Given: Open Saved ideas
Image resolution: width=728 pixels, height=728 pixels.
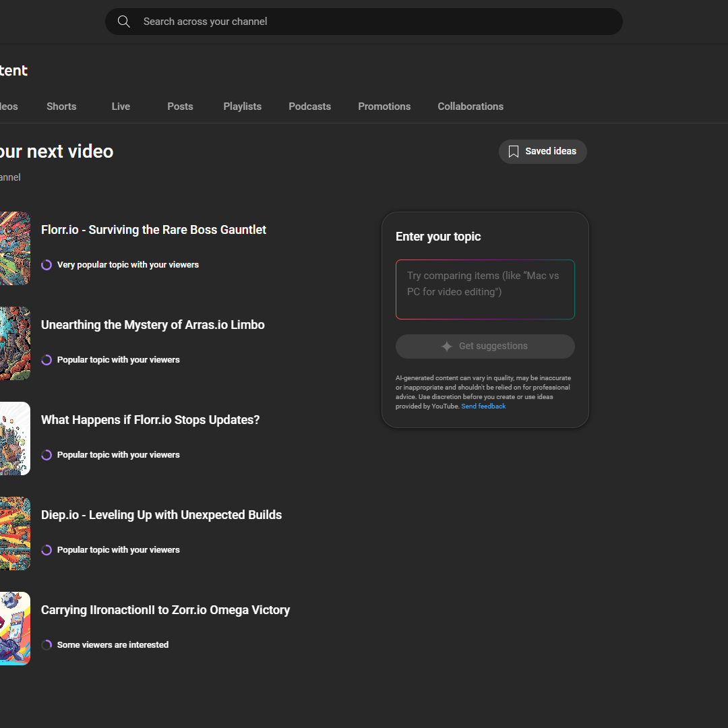Looking at the screenshot, I should (x=543, y=152).
